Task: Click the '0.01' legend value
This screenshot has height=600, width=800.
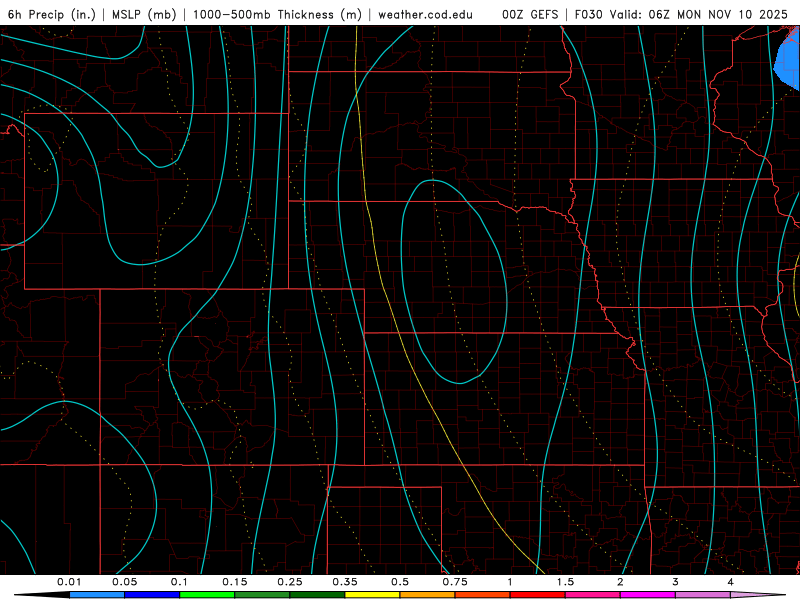Action: (x=69, y=582)
